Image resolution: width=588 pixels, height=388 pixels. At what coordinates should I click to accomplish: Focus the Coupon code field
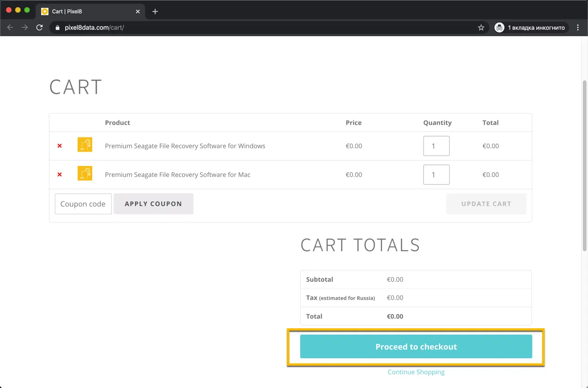(x=83, y=204)
